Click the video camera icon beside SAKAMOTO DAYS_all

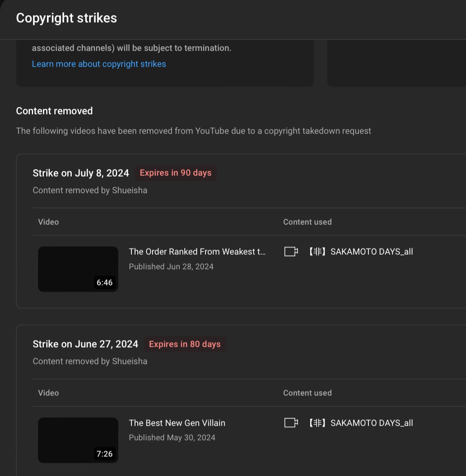tap(291, 252)
